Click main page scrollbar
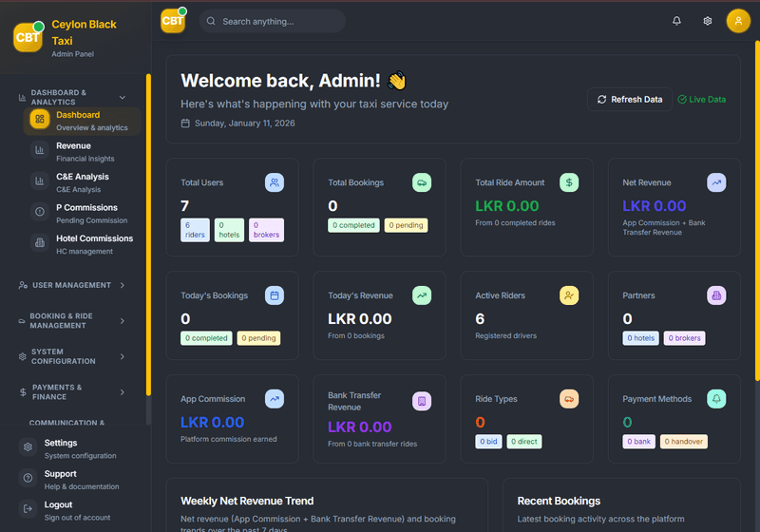This screenshot has width=760, height=532. click(757, 211)
